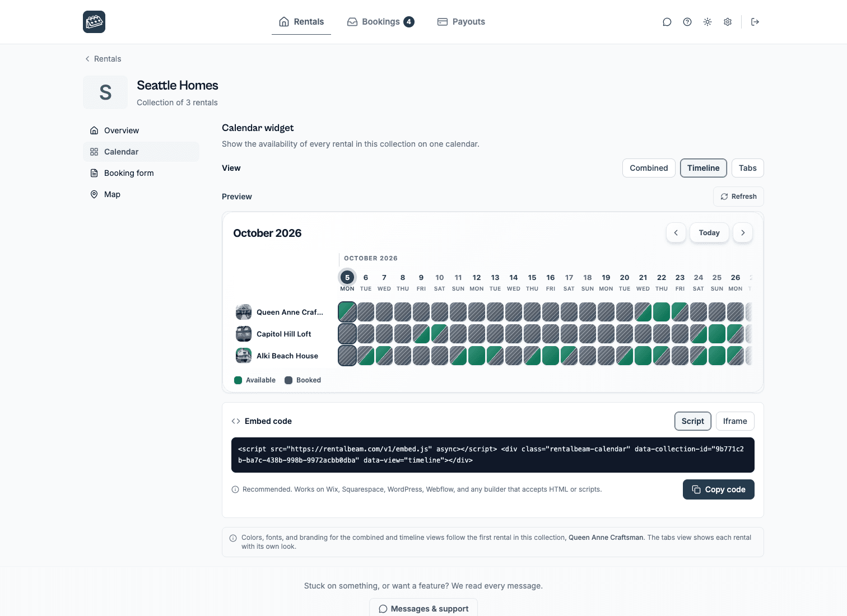Click Alki Beach House cell for October 21
The image size is (847, 616).
point(643,356)
